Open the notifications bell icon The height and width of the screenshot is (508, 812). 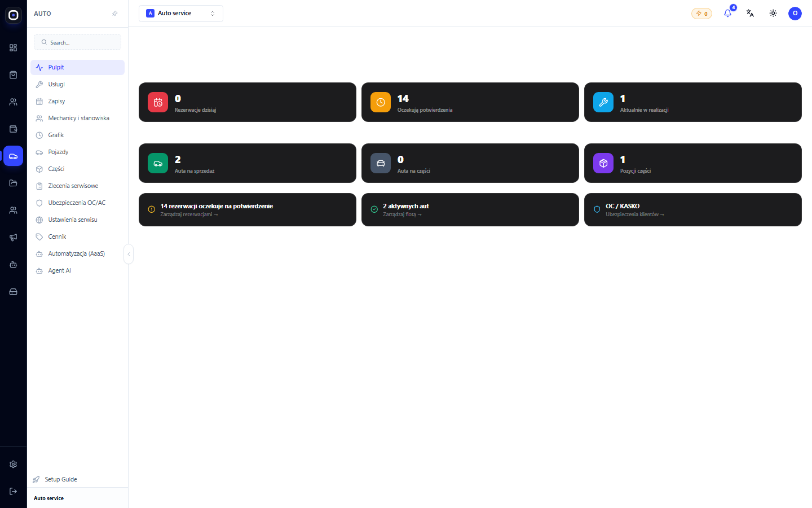[x=727, y=13]
